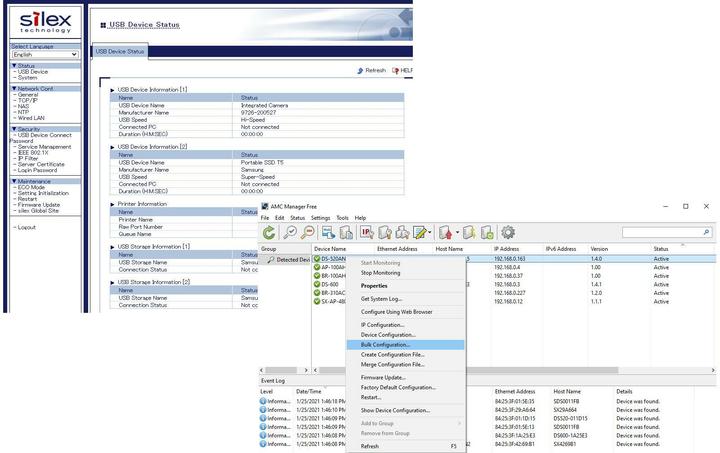Click the pencil edit configuration toolbar icon
Image resolution: width=720 pixels, height=453 pixels.
click(422, 232)
